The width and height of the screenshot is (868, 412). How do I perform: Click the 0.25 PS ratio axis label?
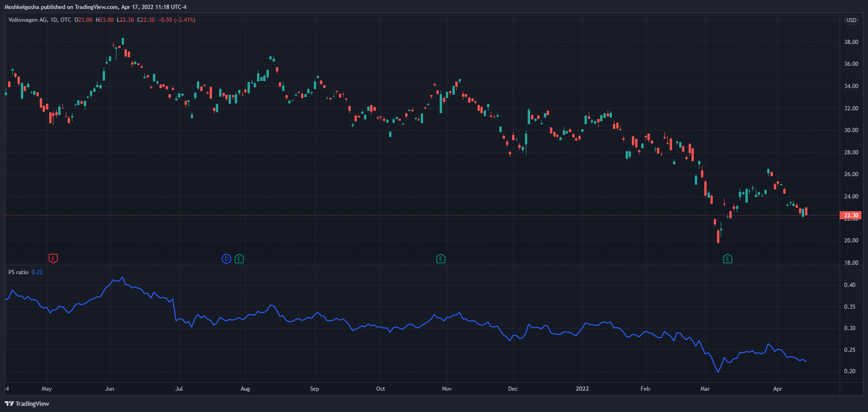tap(850, 350)
